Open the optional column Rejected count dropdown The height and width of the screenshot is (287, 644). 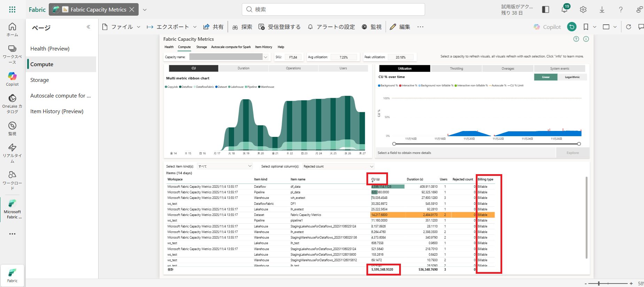pyautogui.click(x=338, y=166)
